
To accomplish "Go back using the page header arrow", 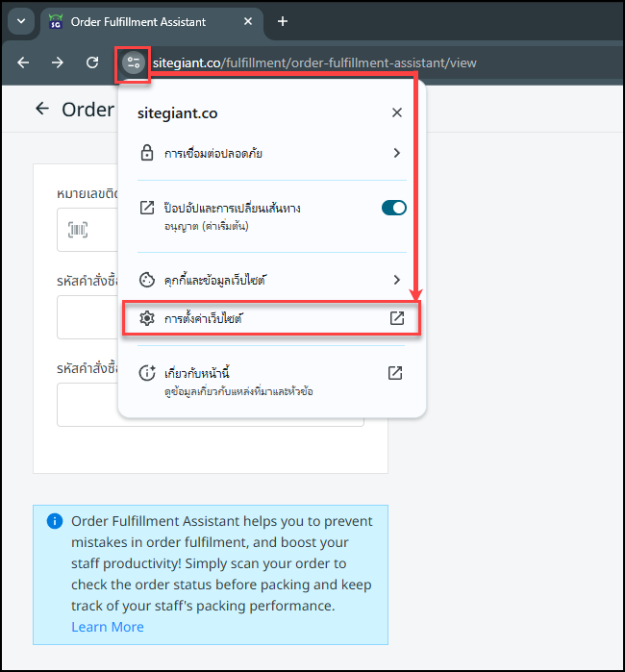I will (41, 109).
